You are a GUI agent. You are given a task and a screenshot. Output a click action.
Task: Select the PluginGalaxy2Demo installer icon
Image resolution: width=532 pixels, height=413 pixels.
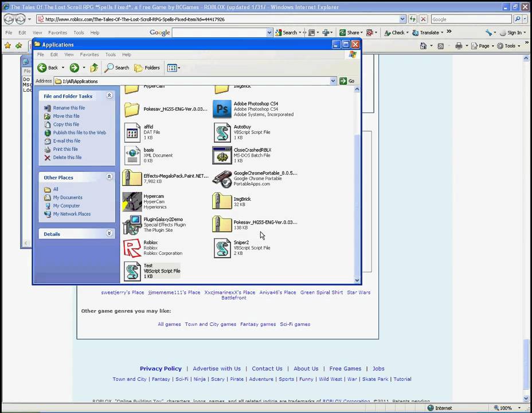[x=132, y=225]
